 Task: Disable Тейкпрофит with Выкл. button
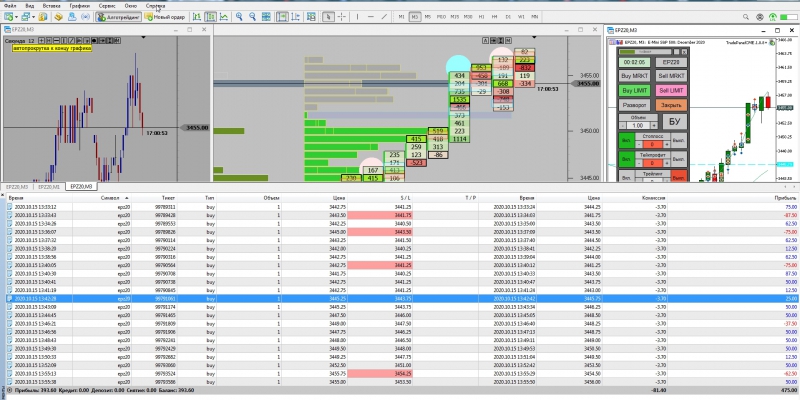point(679,158)
